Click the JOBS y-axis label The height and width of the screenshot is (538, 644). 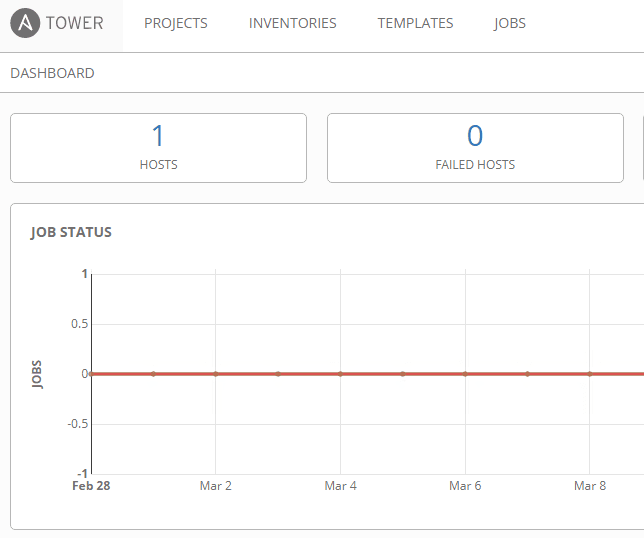37,374
